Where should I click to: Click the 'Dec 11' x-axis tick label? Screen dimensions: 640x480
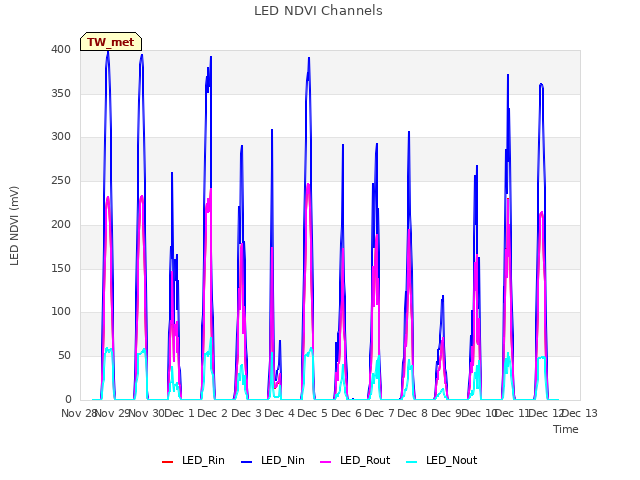click(x=512, y=413)
